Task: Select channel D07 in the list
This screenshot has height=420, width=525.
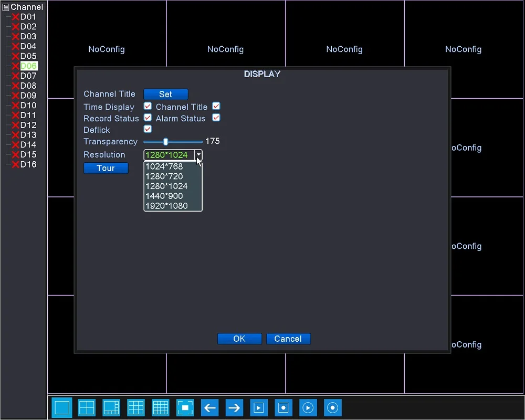Action: click(x=28, y=76)
